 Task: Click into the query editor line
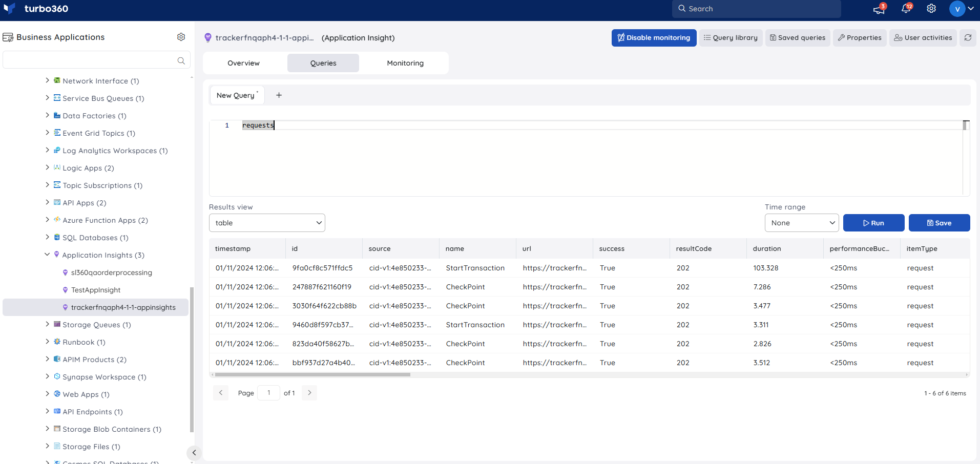coord(602,125)
